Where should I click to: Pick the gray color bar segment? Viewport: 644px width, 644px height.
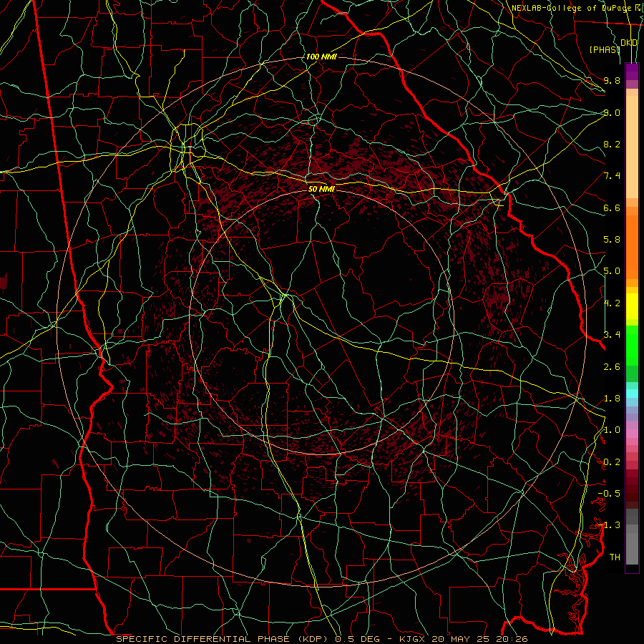coord(632,549)
